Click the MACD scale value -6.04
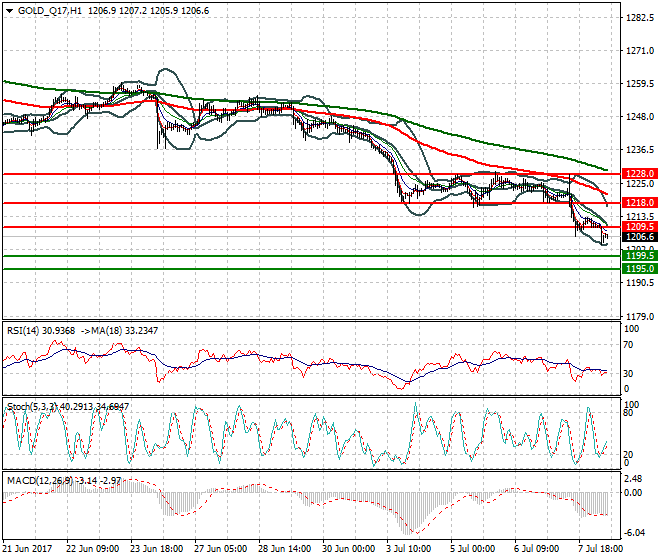 (x=633, y=533)
